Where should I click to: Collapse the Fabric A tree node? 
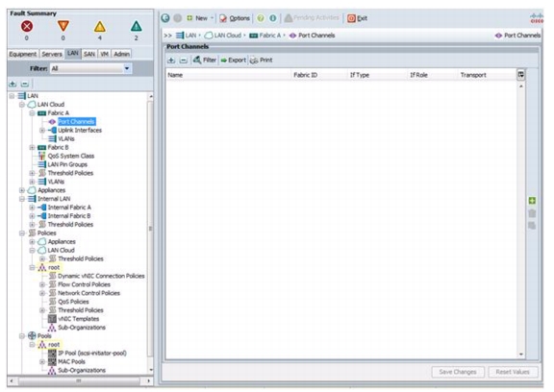click(x=32, y=113)
